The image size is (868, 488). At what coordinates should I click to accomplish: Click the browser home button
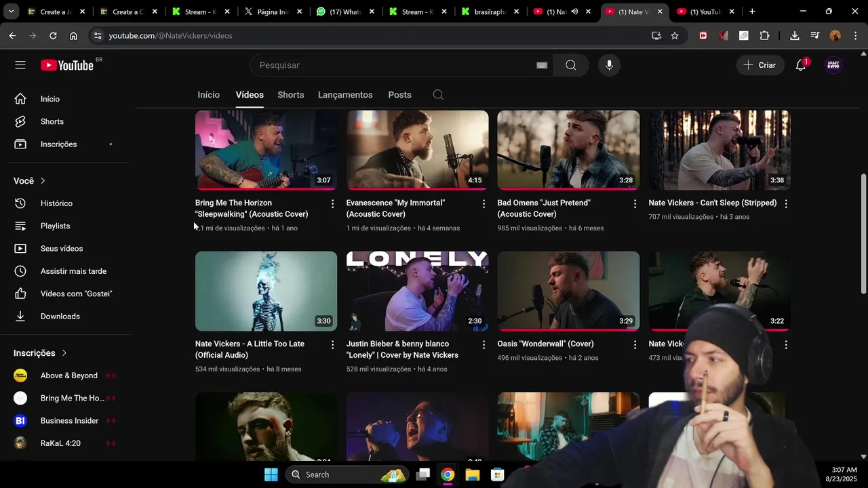[x=73, y=35]
